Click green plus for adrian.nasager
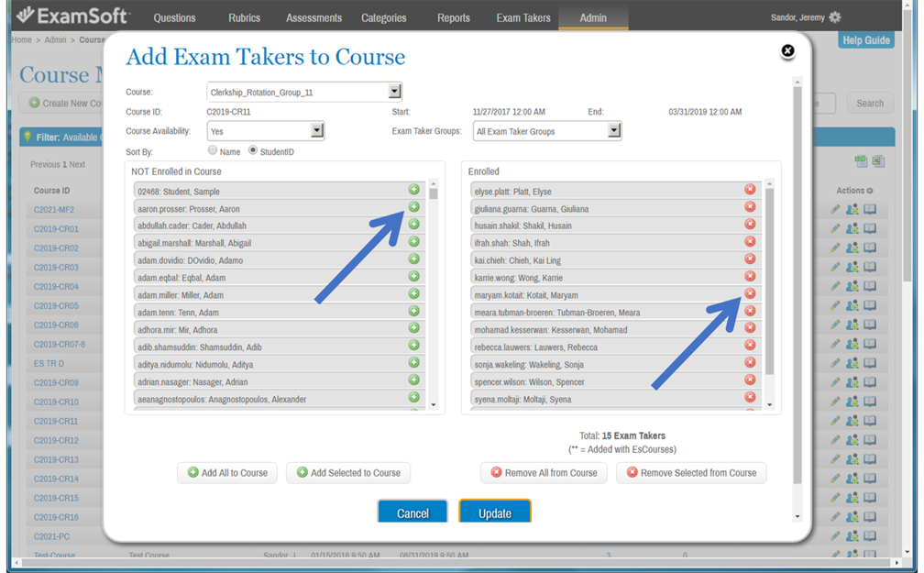This screenshot has height=573, width=924. tap(413, 380)
